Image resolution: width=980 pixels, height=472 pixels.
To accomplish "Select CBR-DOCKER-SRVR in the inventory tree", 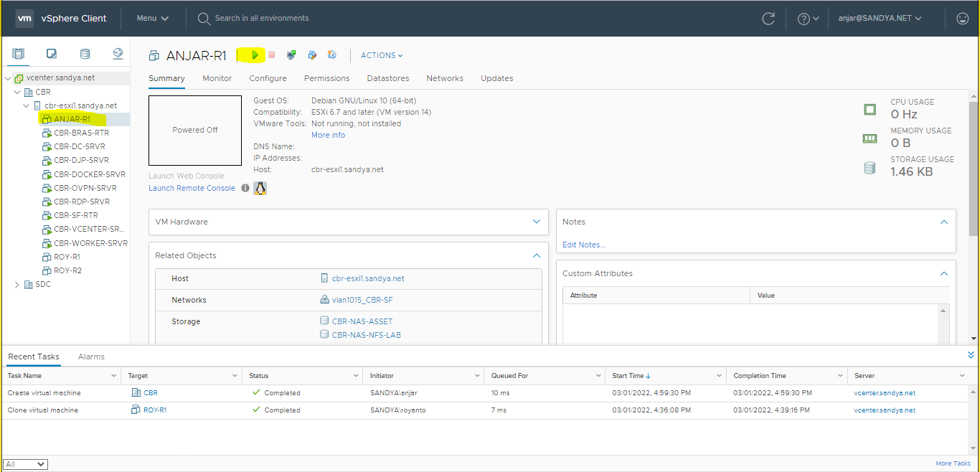I will pos(89,174).
